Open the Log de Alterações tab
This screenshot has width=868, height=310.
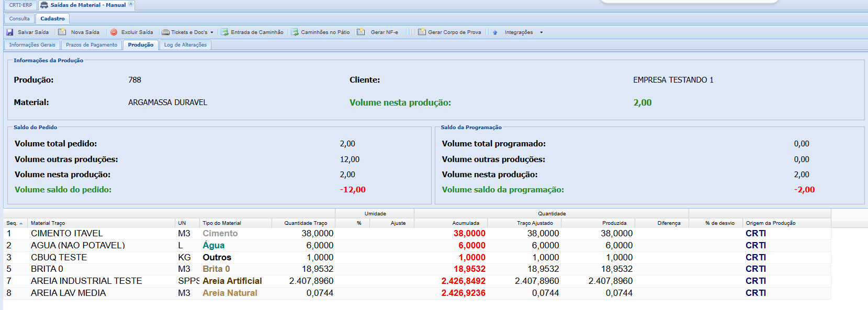click(x=185, y=45)
